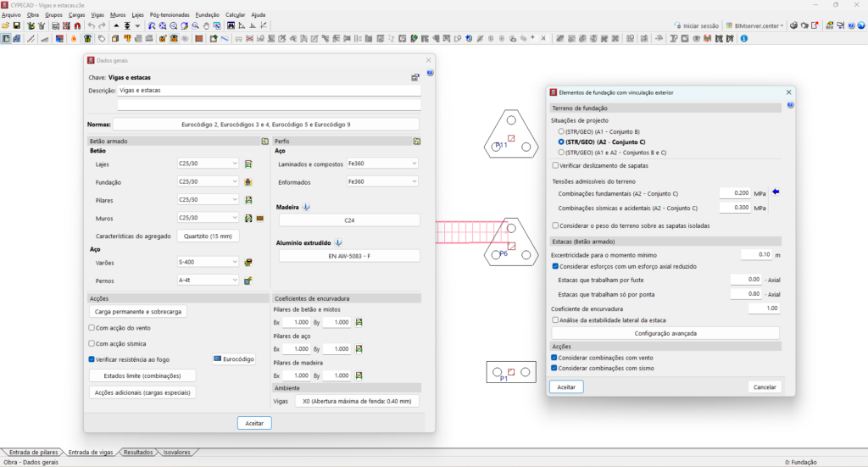Click Alumínio extrudido import arrow icon
This screenshot has height=467, width=868.
coord(338,243)
